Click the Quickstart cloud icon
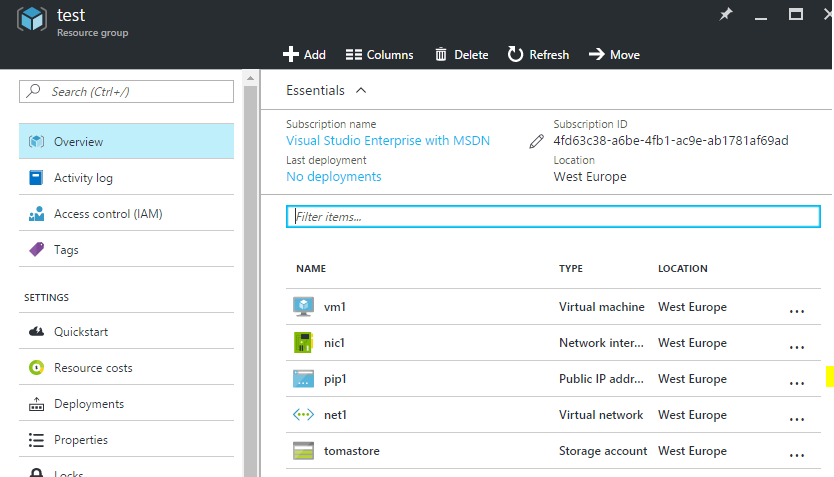This screenshot has width=834, height=477. click(x=36, y=332)
